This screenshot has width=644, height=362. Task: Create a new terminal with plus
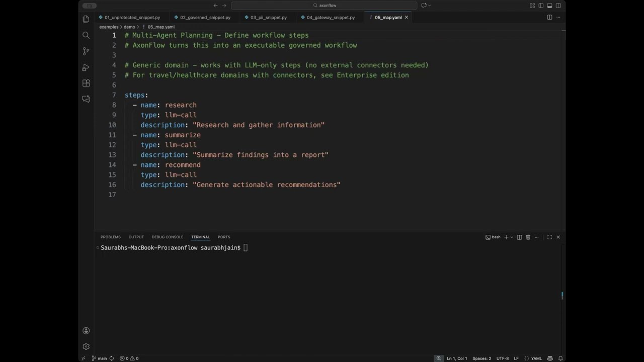coord(506,237)
